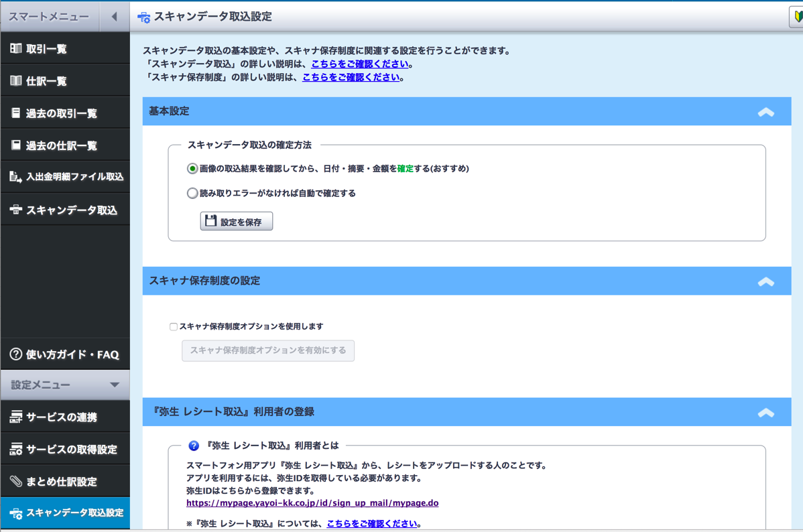Click the 設定を保存 button

pyautogui.click(x=236, y=221)
